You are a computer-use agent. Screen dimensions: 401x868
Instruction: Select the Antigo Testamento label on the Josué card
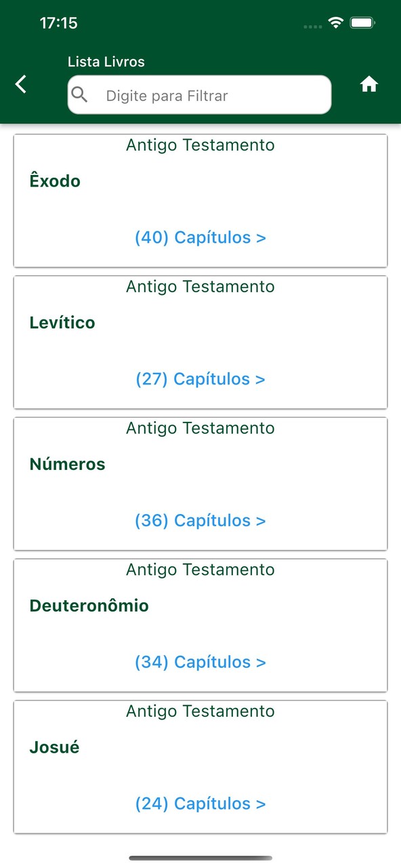click(x=200, y=711)
